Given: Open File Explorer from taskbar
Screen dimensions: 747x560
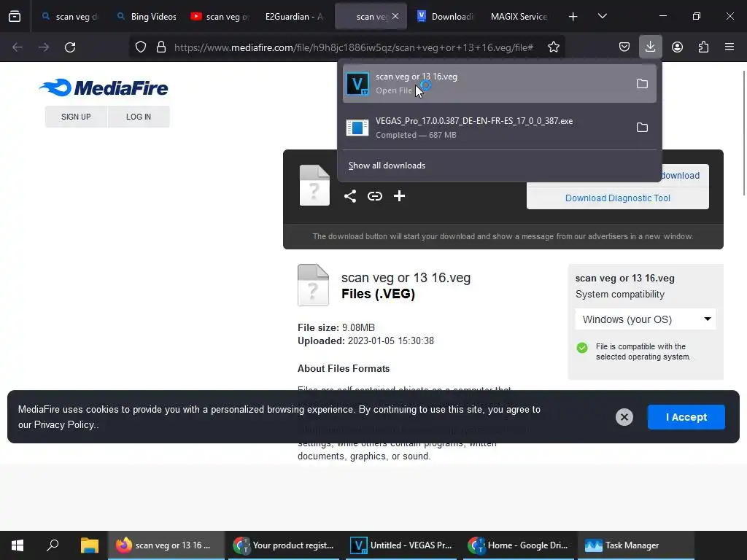Looking at the screenshot, I should (x=89, y=545).
